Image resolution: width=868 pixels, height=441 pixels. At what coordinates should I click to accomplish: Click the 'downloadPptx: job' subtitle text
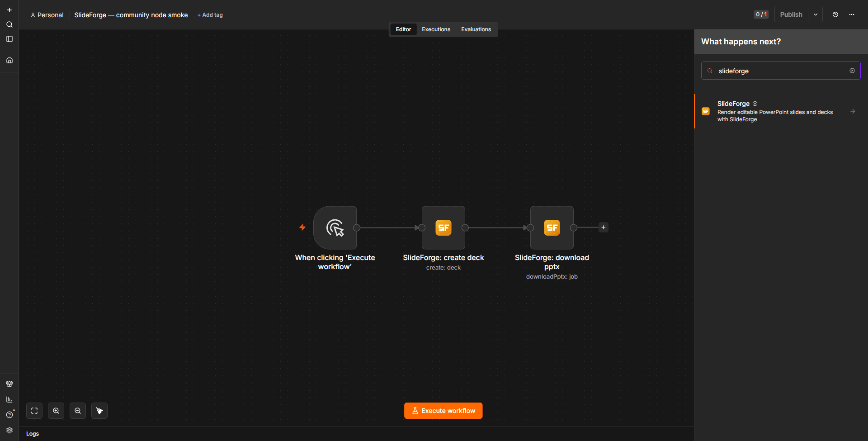click(552, 277)
